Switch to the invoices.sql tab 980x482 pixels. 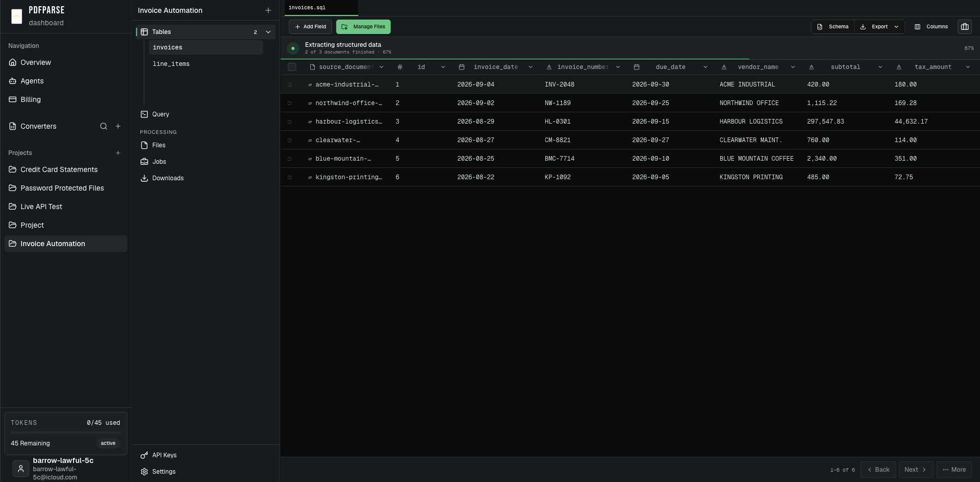(321, 8)
